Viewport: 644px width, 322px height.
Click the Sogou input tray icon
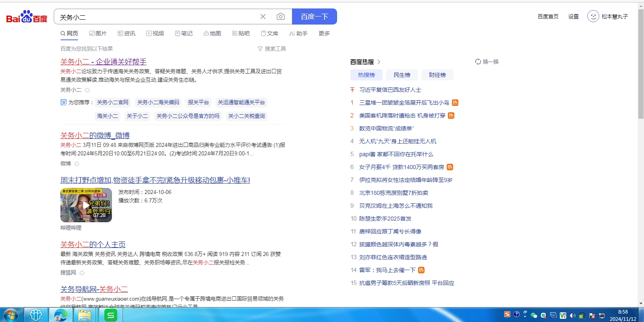507,314
